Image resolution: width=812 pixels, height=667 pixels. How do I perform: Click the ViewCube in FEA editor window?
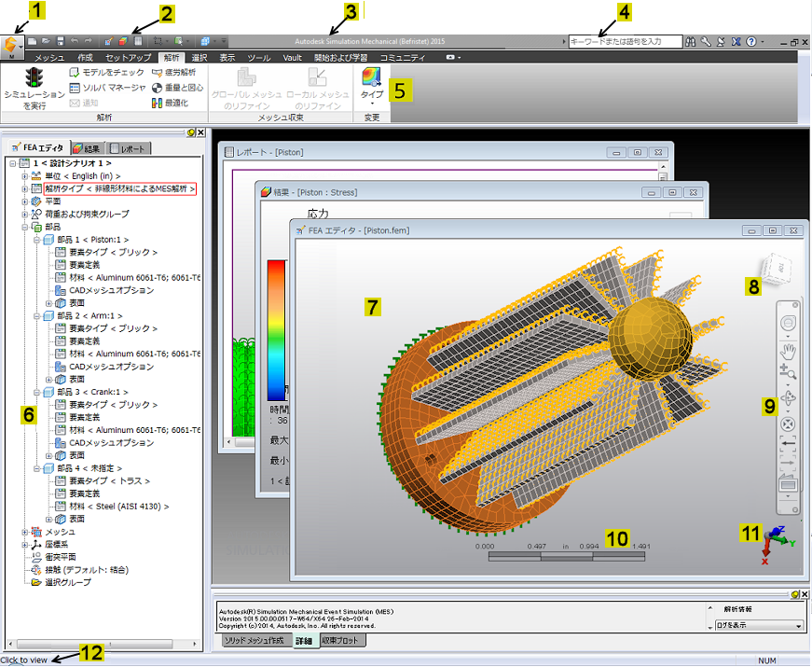click(776, 269)
